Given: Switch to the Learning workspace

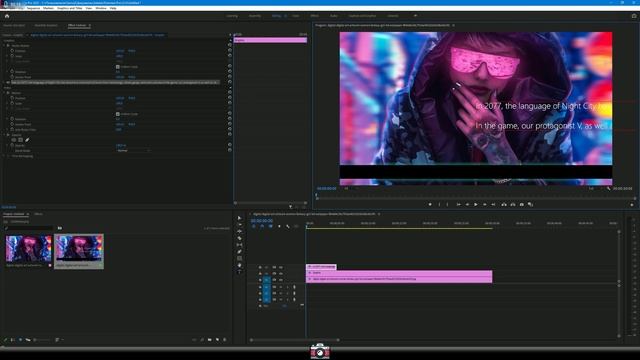Looking at the screenshot, I should click(x=232, y=16).
